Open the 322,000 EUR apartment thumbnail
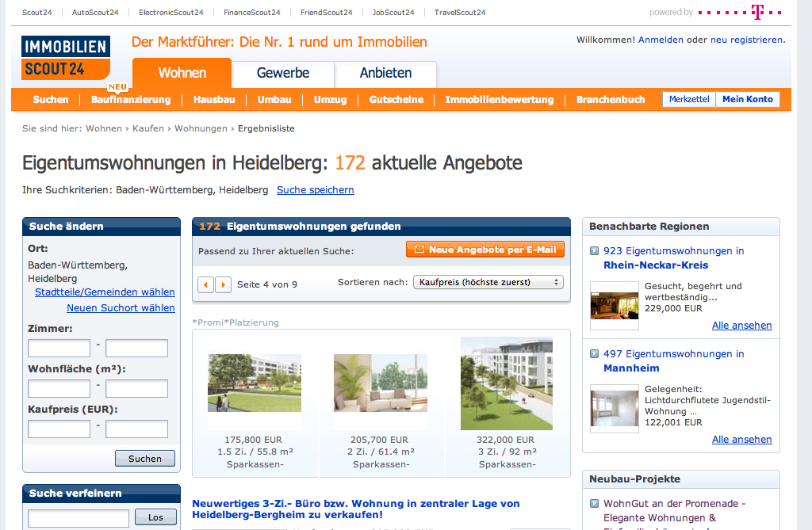 point(507,383)
